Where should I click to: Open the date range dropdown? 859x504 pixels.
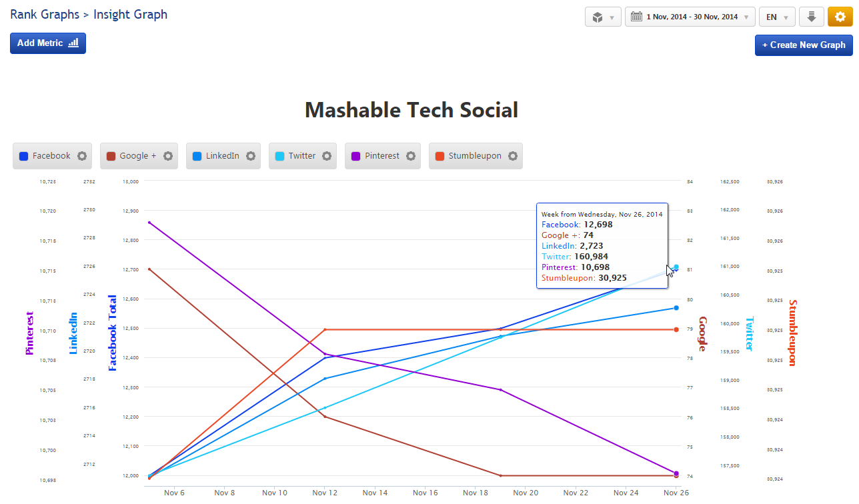click(x=690, y=17)
